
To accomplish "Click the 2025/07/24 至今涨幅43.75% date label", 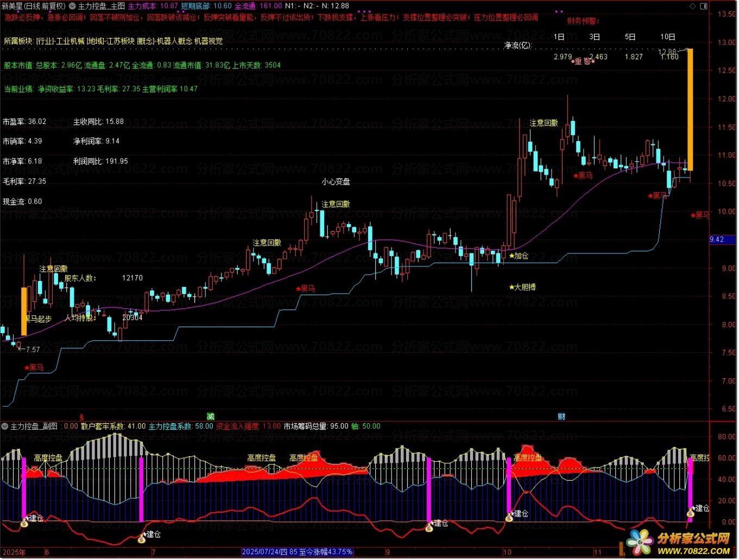I will (x=298, y=552).
